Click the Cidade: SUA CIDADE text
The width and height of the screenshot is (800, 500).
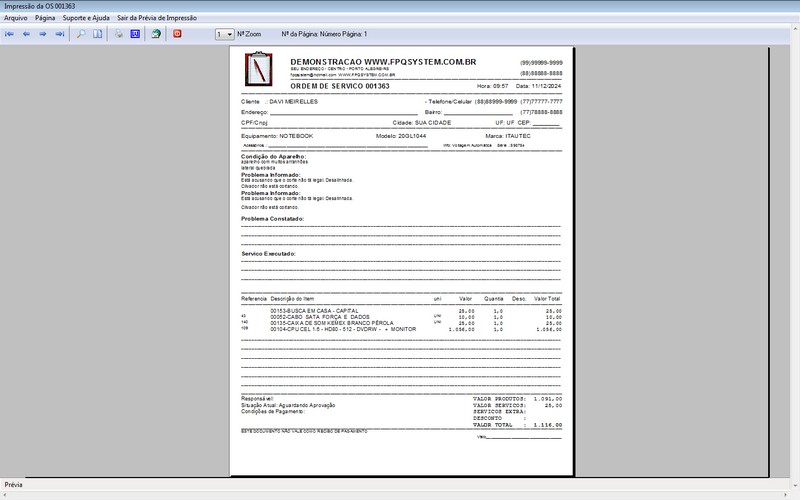(x=422, y=123)
